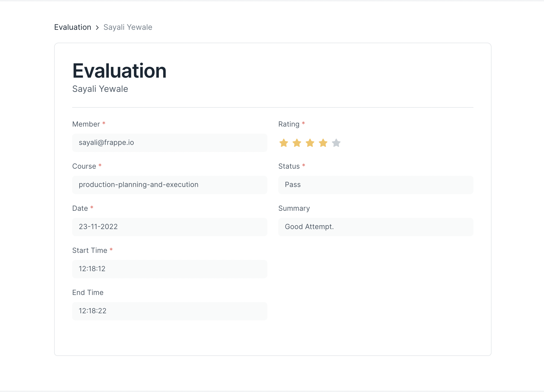This screenshot has width=544, height=392.
Task: Click the breadcrumb chevron separator
Action: click(x=97, y=27)
